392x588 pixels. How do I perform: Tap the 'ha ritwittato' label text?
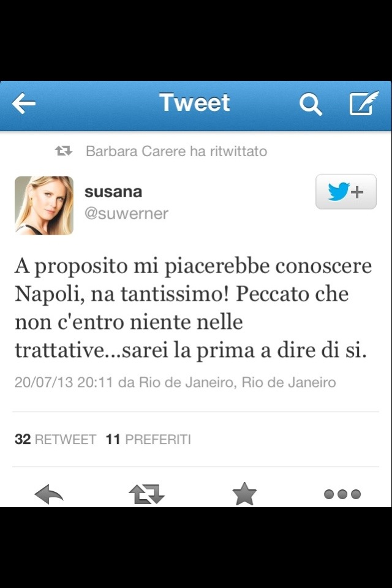[228, 151]
